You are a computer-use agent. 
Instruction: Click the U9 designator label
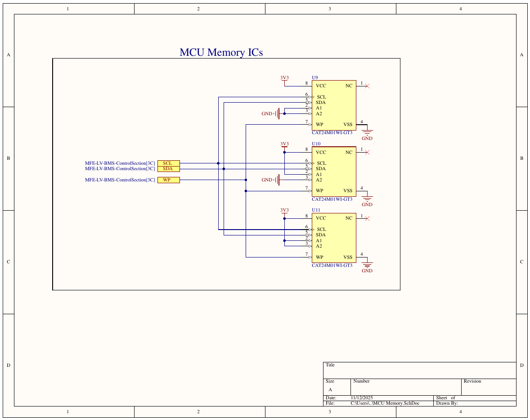(x=314, y=77)
